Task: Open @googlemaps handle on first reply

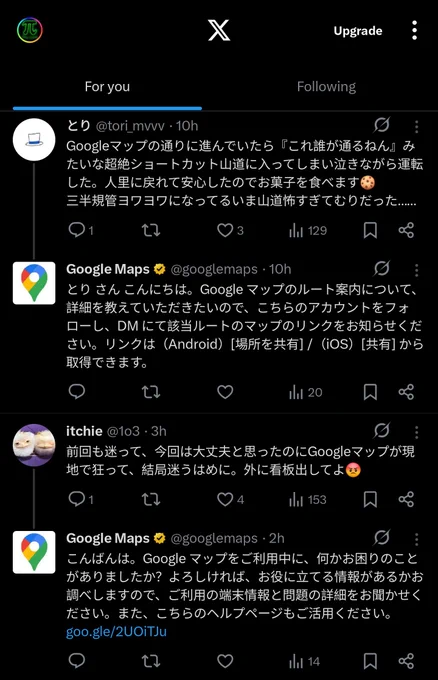Action: [x=214, y=269]
